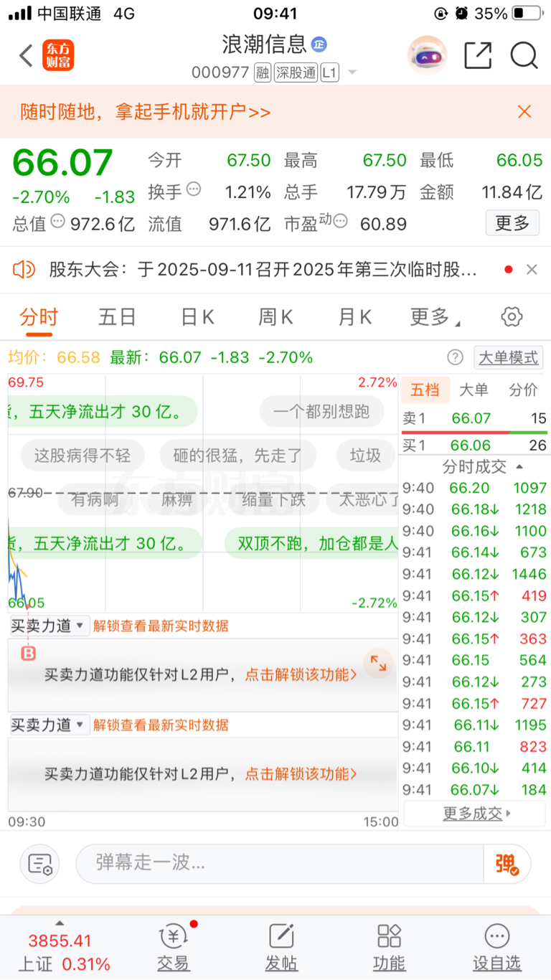Tap first 点击解锁该功能 link
The height and width of the screenshot is (980, 551).
point(301,674)
